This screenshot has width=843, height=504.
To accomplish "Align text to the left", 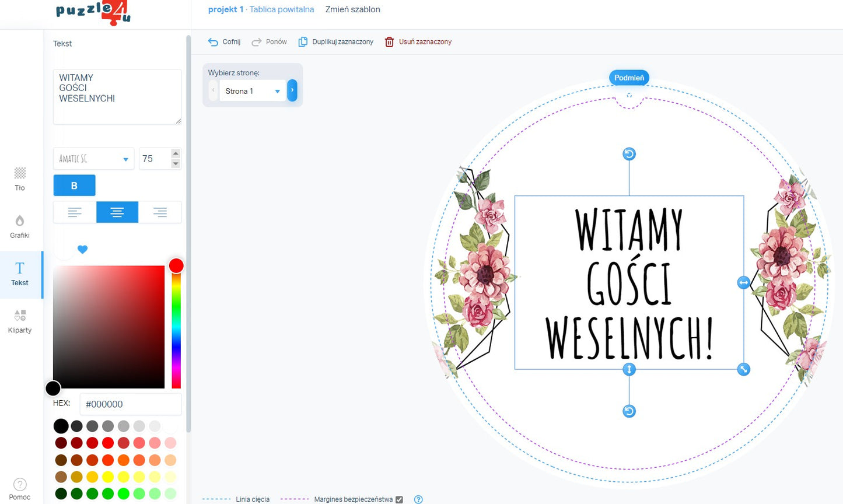I will click(75, 212).
